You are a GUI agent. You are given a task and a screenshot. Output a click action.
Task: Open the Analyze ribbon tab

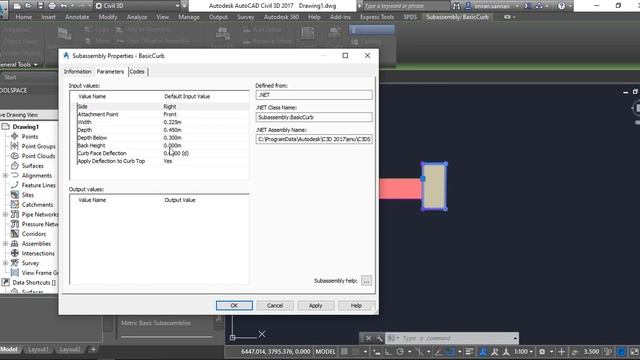(x=137, y=17)
